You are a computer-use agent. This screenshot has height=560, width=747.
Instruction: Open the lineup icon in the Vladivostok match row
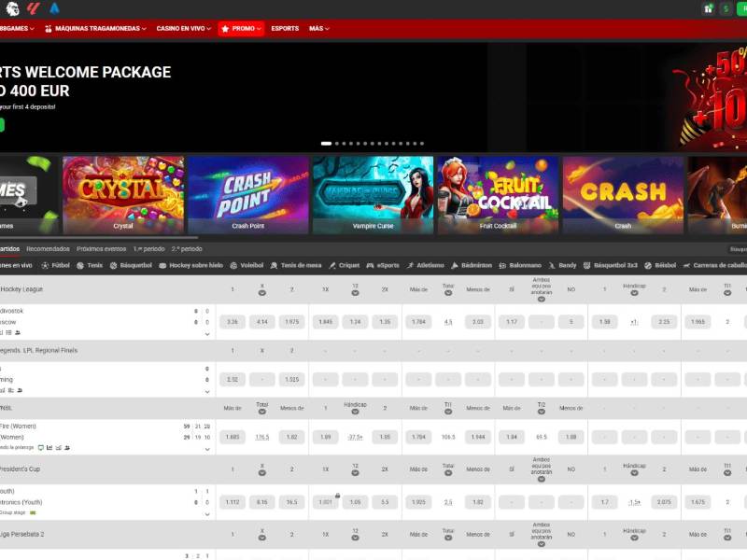pos(18,332)
